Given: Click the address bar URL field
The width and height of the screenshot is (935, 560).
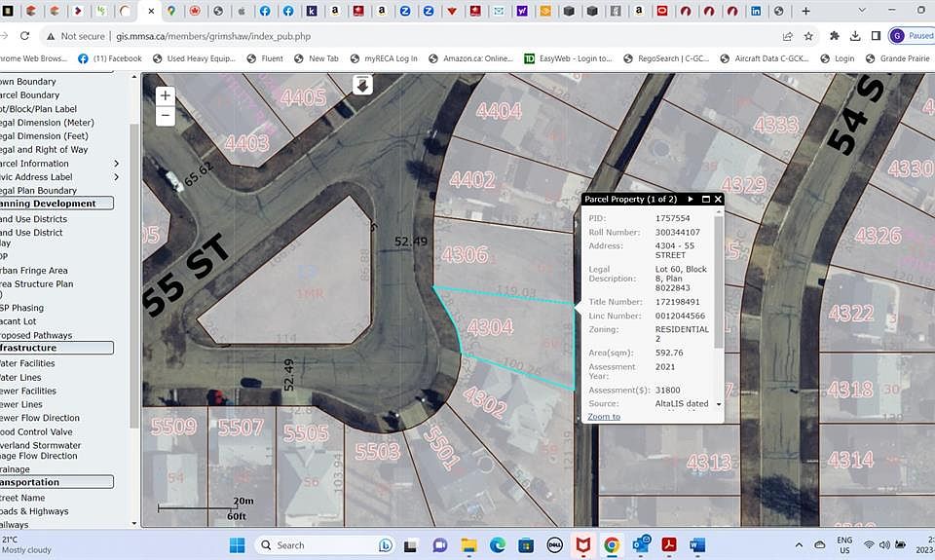Looking at the screenshot, I should (x=213, y=36).
